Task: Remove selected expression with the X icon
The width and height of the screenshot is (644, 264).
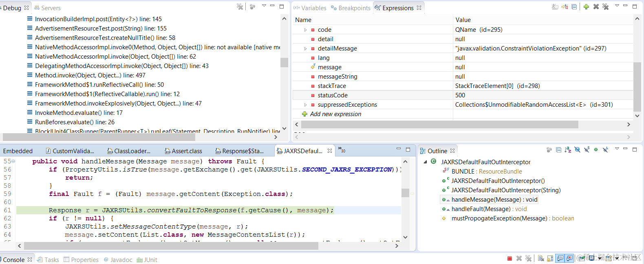Action: (596, 7)
